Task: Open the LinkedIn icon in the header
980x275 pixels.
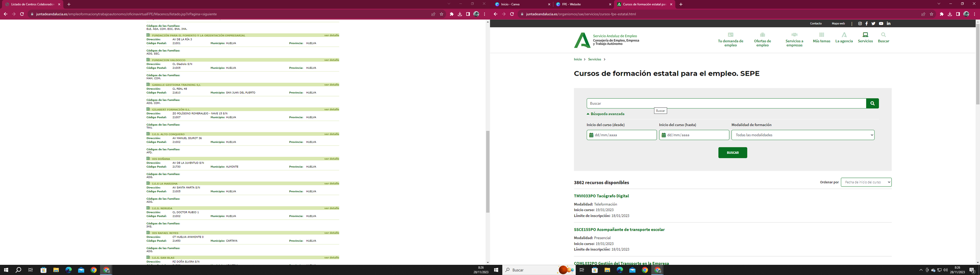Action: [x=889, y=24]
